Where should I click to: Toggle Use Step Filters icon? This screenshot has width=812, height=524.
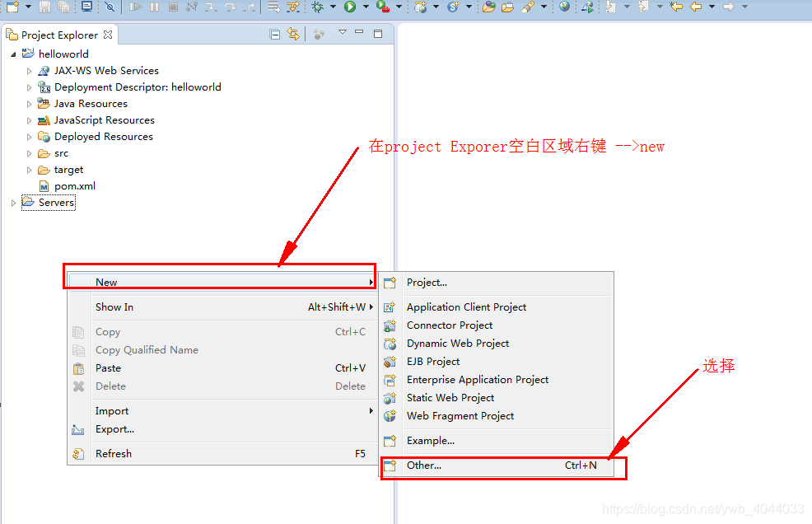coord(293,7)
